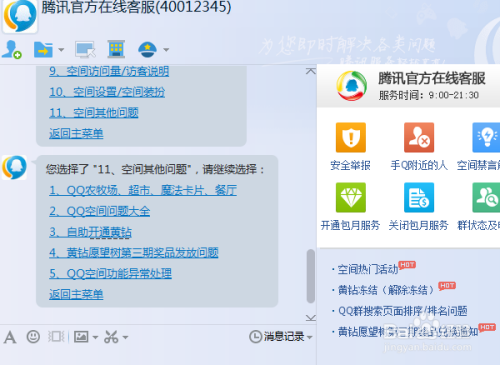Click the 开通包月服务 text label
500x365 pixels.
tap(350, 225)
